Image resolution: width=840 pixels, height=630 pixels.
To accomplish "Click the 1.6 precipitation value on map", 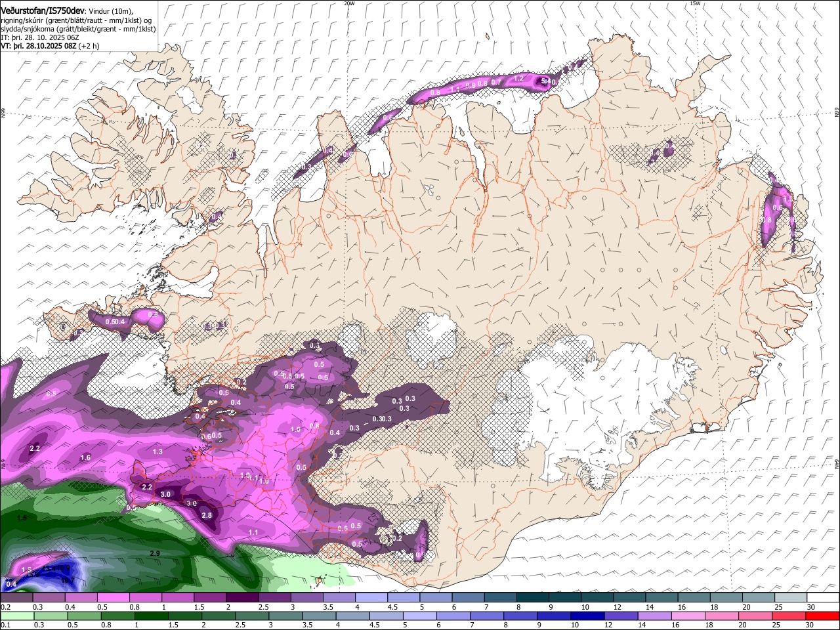I will pyautogui.click(x=85, y=457).
